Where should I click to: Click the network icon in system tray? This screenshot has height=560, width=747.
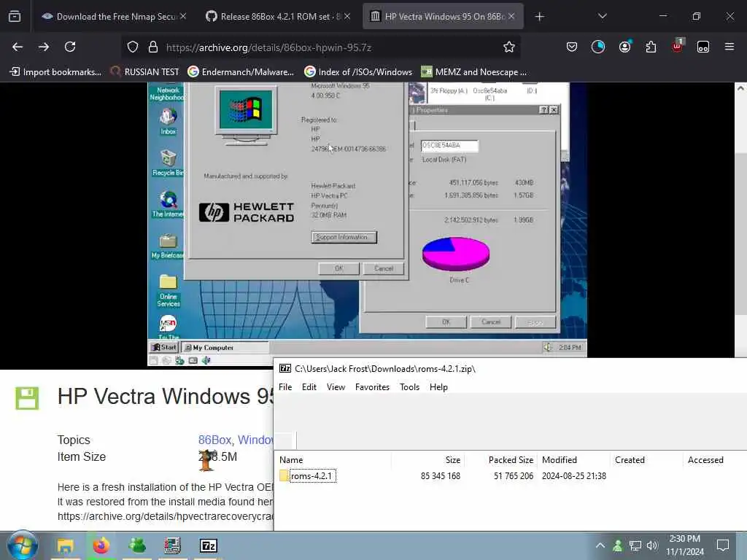coord(635,545)
